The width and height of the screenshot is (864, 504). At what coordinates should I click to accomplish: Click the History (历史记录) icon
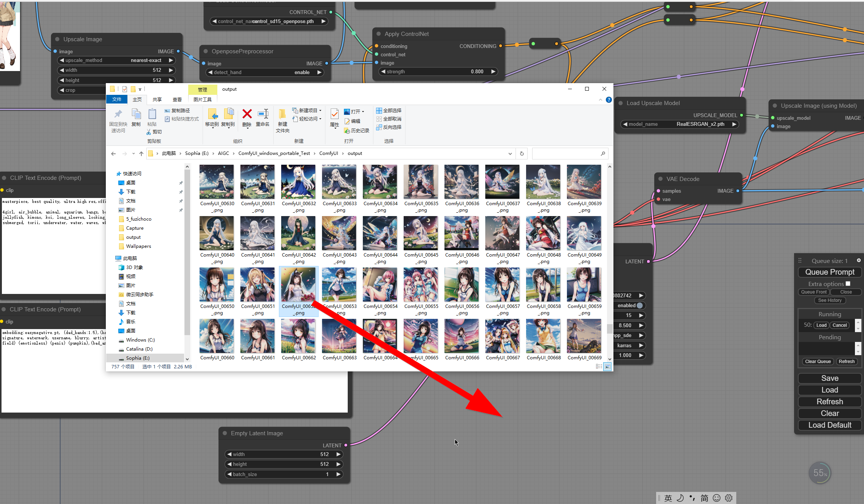point(347,131)
